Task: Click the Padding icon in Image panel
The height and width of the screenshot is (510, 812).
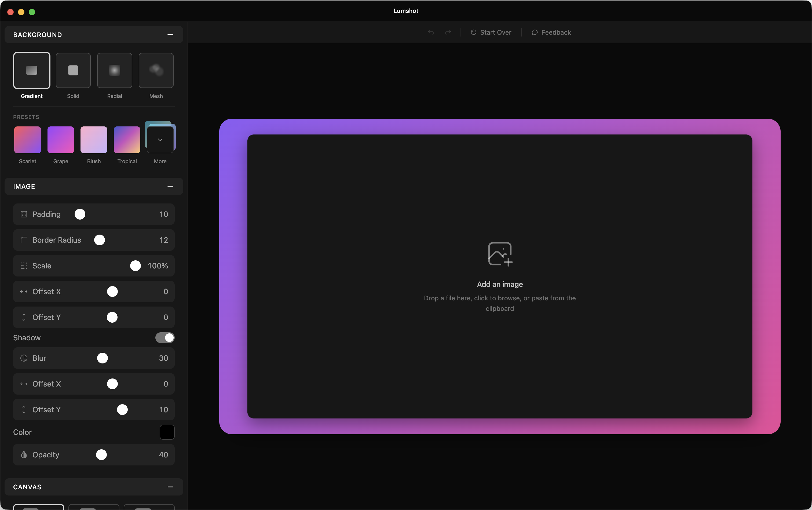Action: point(24,214)
